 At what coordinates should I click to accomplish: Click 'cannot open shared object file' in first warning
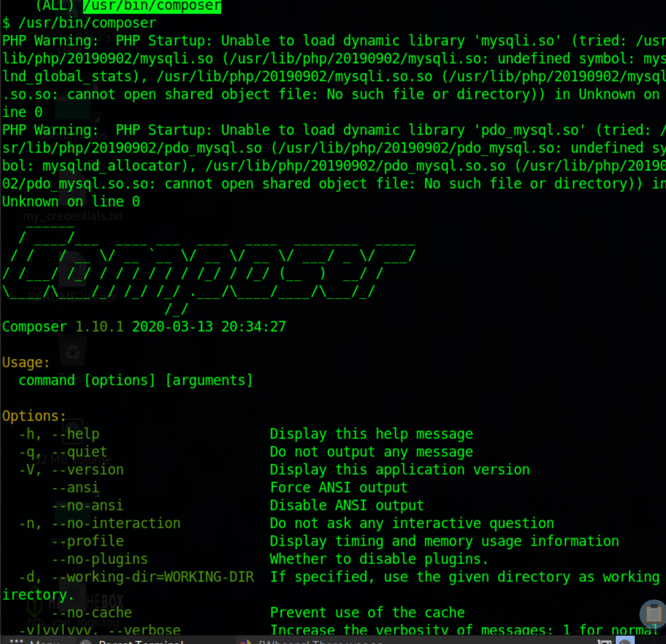point(193,95)
